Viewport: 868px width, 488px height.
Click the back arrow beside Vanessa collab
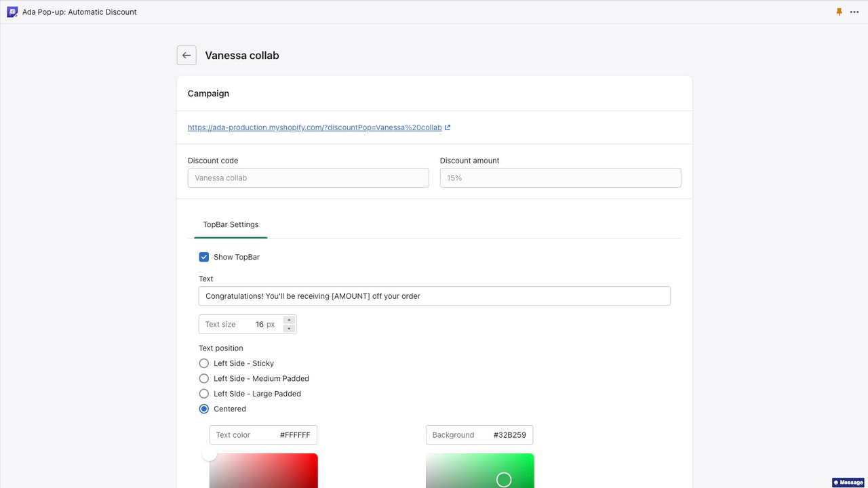pyautogui.click(x=186, y=55)
